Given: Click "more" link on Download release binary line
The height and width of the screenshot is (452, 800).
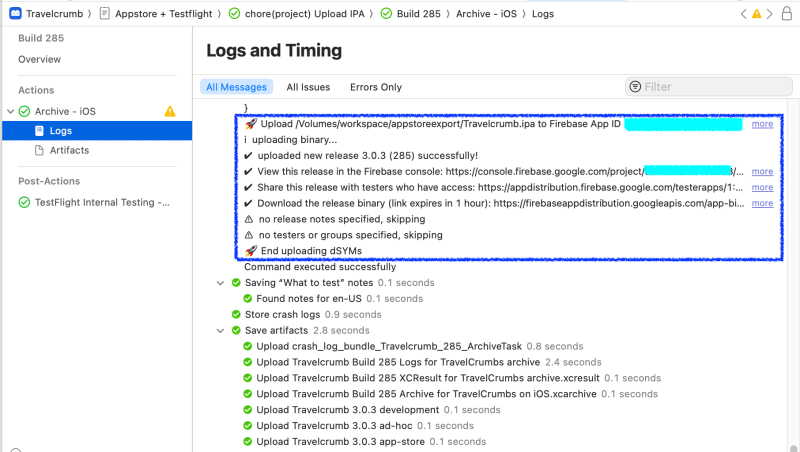Looking at the screenshot, I should 762,203.
